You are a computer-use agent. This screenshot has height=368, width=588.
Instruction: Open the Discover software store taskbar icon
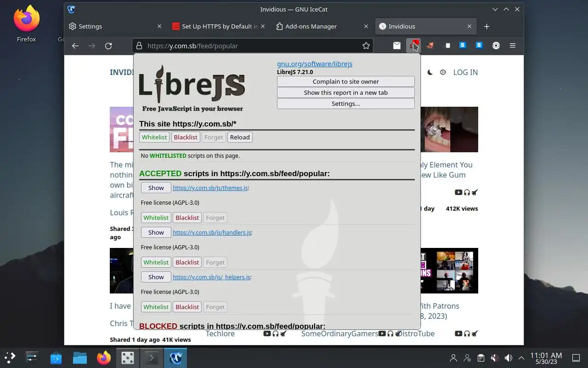coord(56,357)
